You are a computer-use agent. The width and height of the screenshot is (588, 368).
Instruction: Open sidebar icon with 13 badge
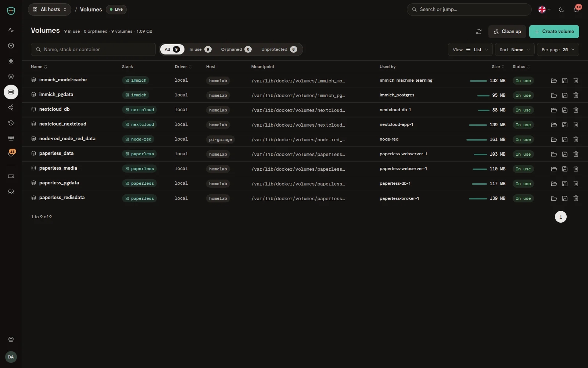[11, 154]
